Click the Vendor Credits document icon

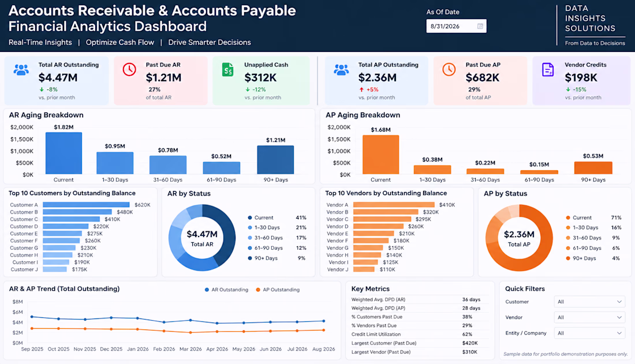click(547, 70)
